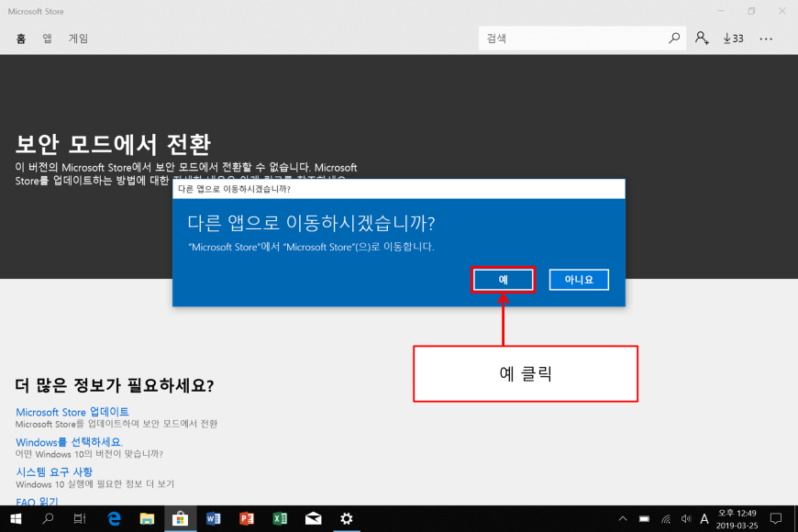The image size is (798, 532).
Task: Open the 홈 tab in Microsoft Store
Action: [20, 39]
